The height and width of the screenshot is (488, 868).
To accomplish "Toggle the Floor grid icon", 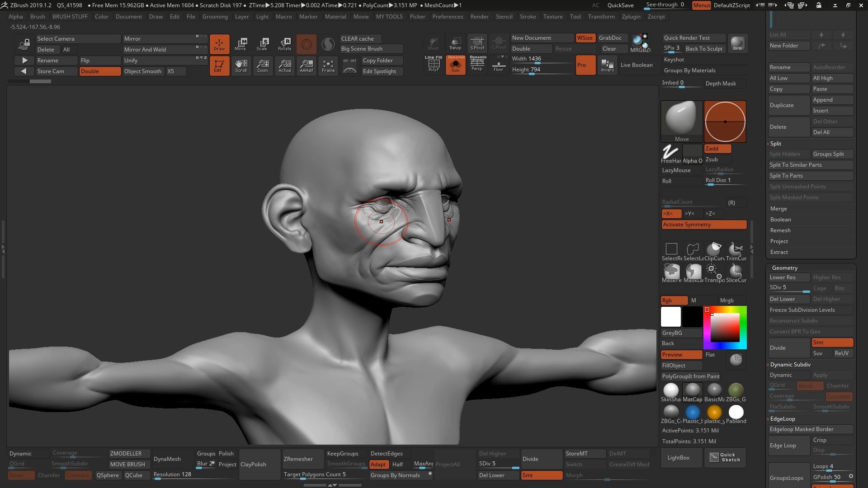I will point(499,65).
